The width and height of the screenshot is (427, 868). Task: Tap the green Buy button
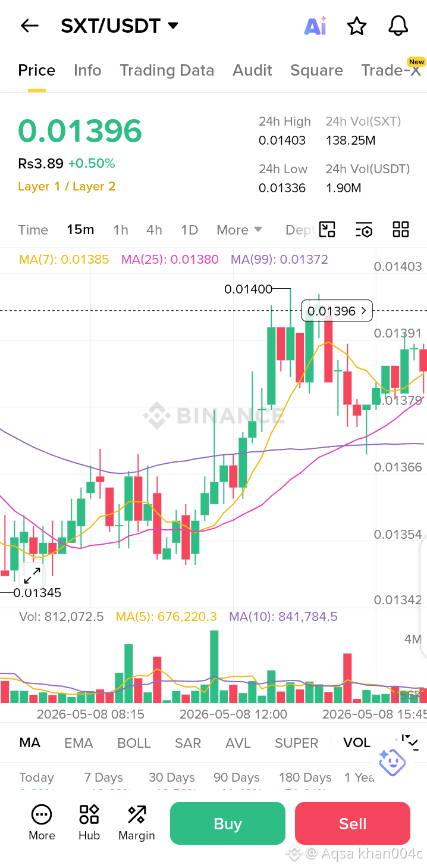coord(228,823)
